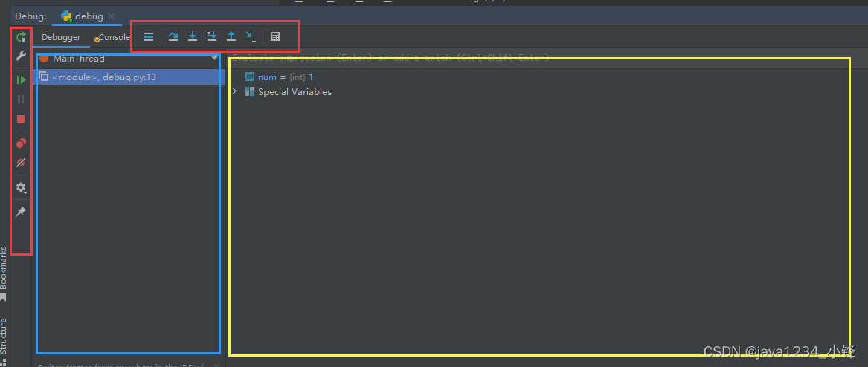Click the Pause Program icon

click(x=21, y=100)
